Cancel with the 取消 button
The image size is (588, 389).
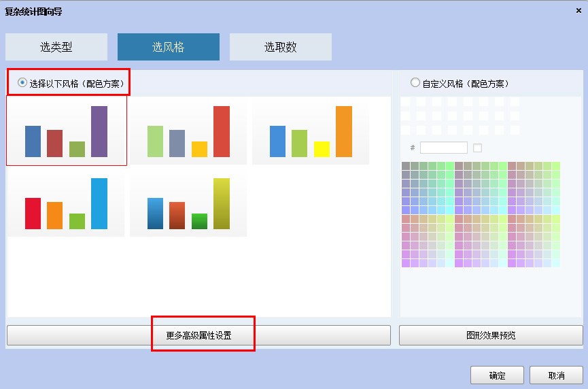click(x=556, y=375)
